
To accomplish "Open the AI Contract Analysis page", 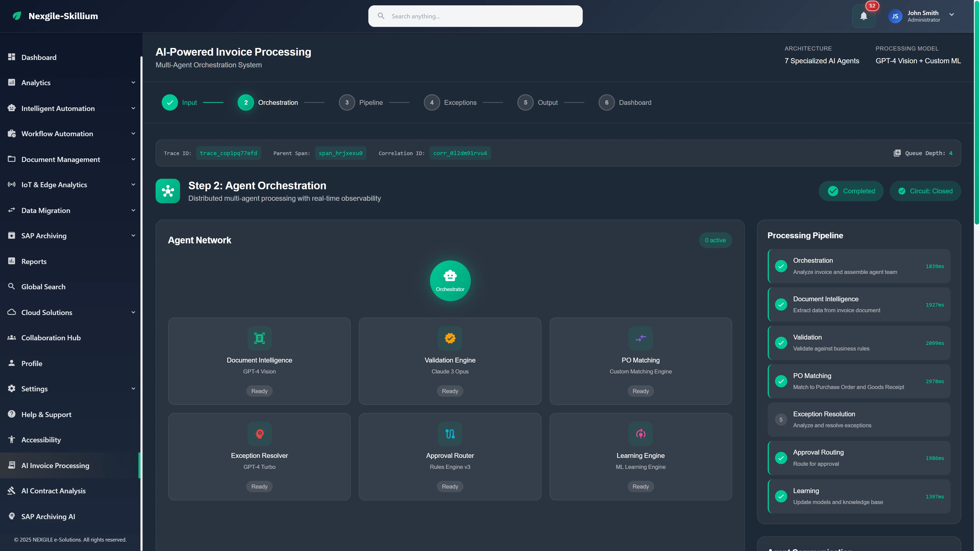I will (x=53, y=491).
